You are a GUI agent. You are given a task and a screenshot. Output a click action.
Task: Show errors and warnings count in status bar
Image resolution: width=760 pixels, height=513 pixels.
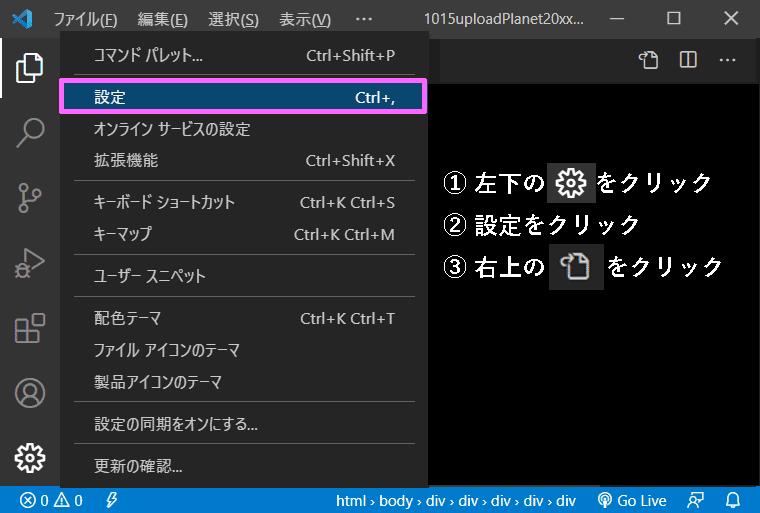(x=51, y=500)
